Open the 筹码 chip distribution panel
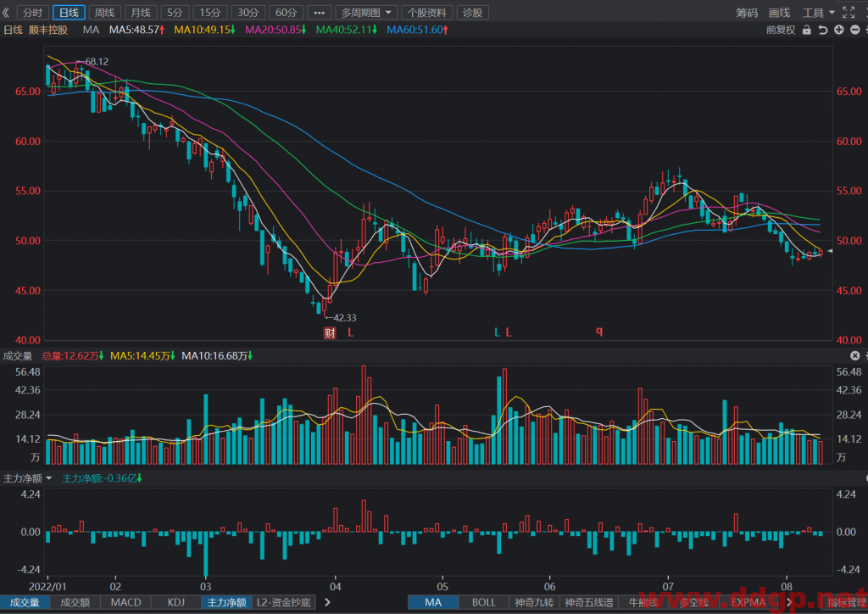 point(747,12)
